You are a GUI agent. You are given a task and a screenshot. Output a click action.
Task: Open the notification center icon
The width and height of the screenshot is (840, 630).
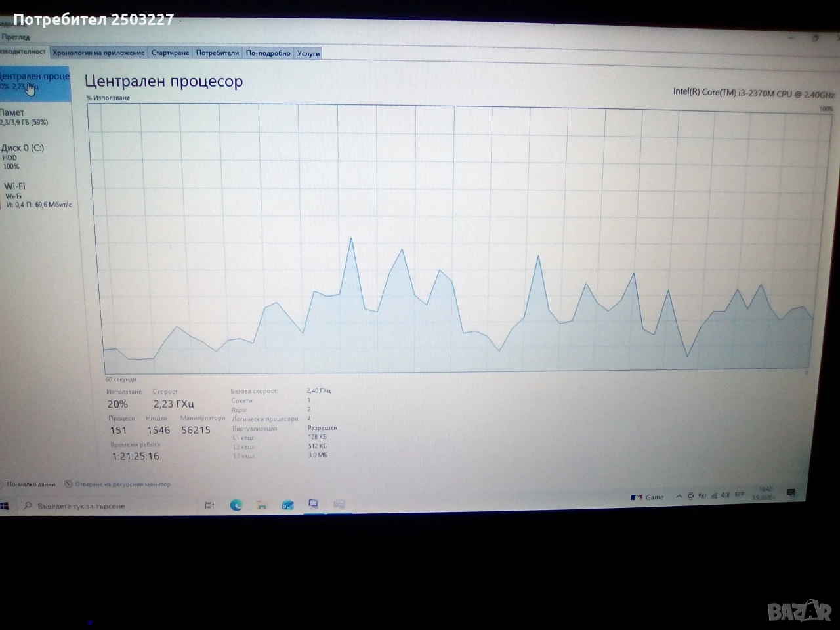[791, 492]
